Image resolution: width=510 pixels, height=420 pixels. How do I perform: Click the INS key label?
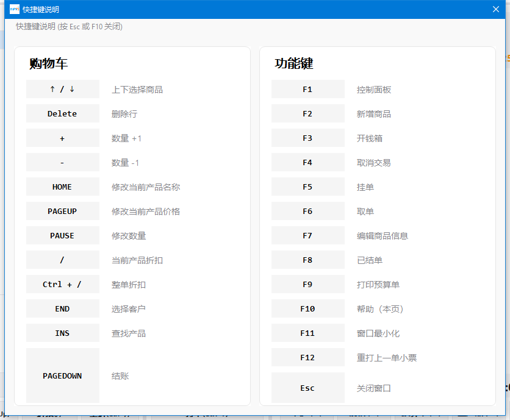tap(62, 333)
